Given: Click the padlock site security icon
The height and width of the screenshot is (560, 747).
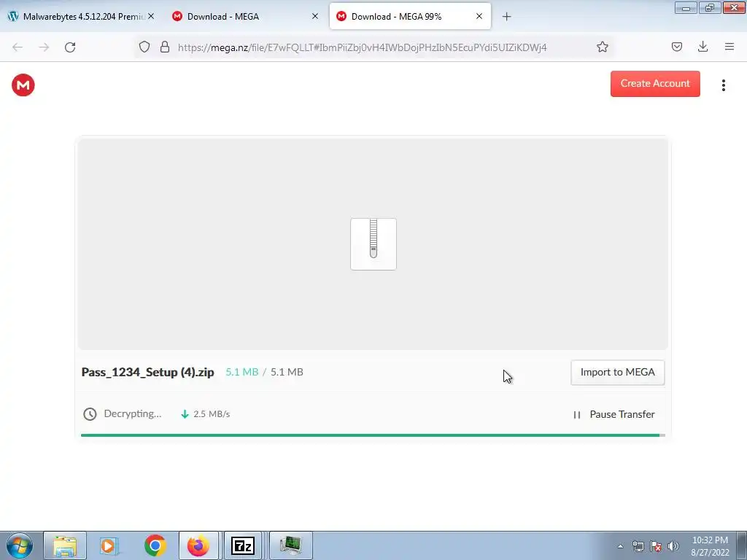Looking at the screenshot, I should 165,47.
